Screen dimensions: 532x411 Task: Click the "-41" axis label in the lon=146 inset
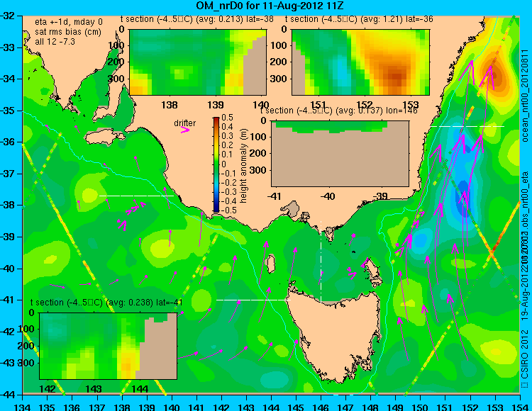click(x=275, y=196)
